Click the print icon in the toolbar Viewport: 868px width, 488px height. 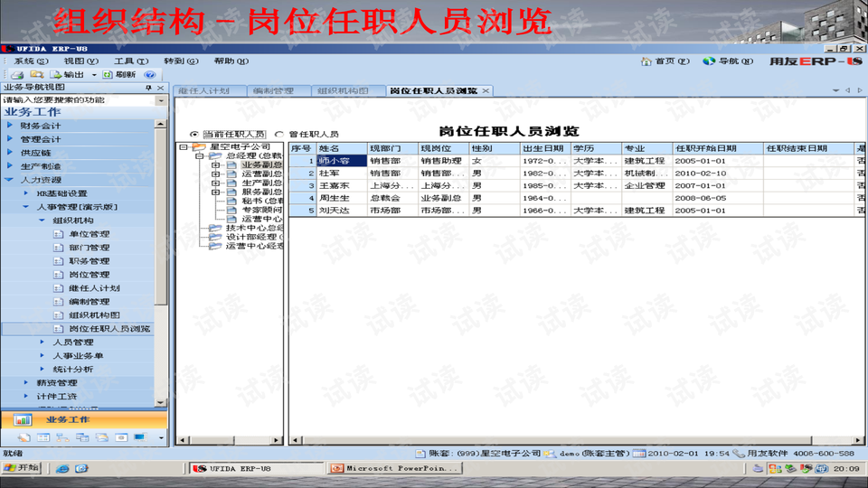[18, 75]
